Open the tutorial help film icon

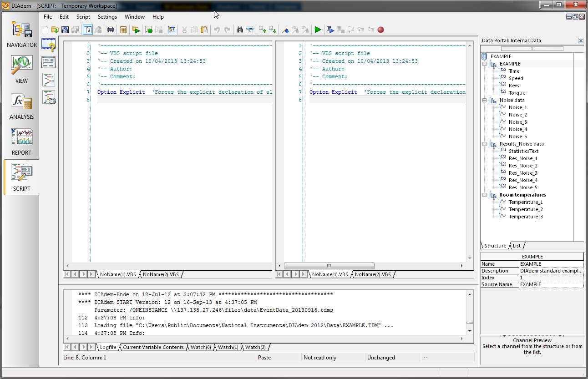pos(49,45)
